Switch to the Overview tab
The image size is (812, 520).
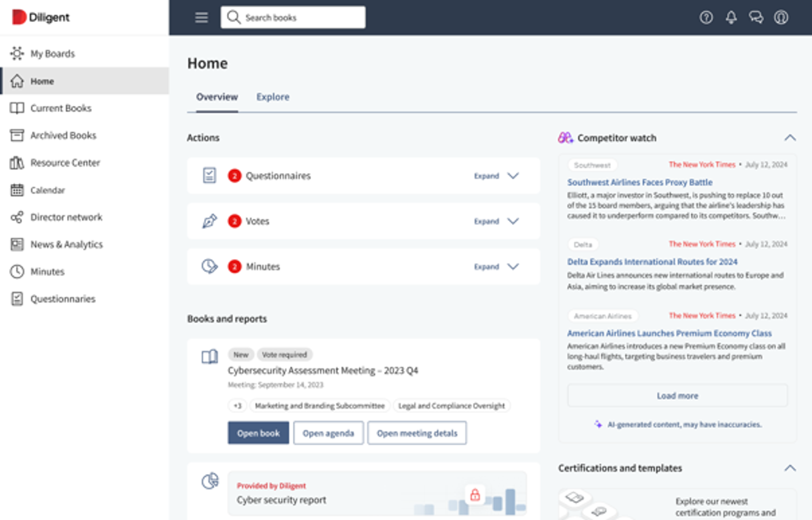click(x=217, y=97)
